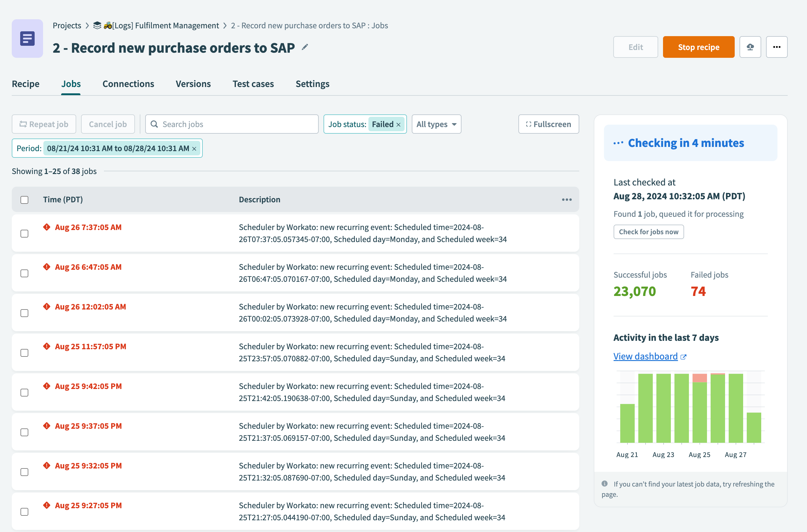Select the Recipe tab
807x532 pixels.
(26, 84)
